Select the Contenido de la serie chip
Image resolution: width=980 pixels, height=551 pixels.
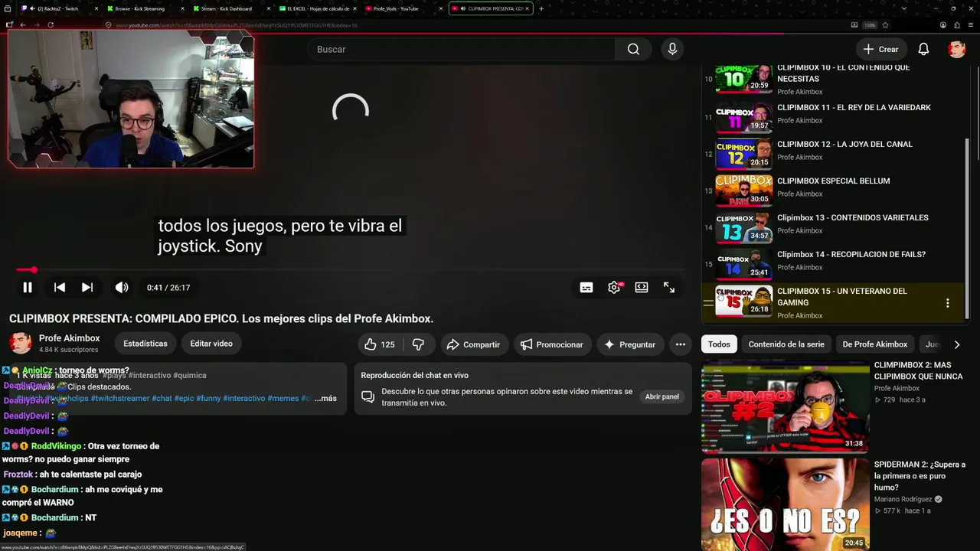tap(786, 344)
